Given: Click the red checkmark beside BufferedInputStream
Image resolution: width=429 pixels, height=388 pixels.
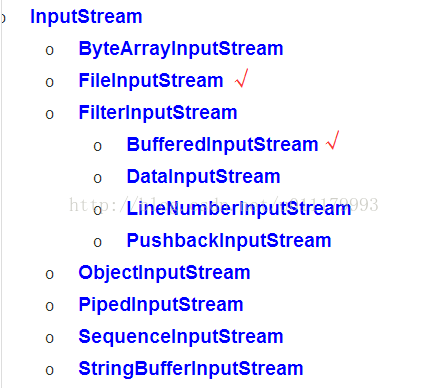Looking at the screenshot, I should 333,140.
